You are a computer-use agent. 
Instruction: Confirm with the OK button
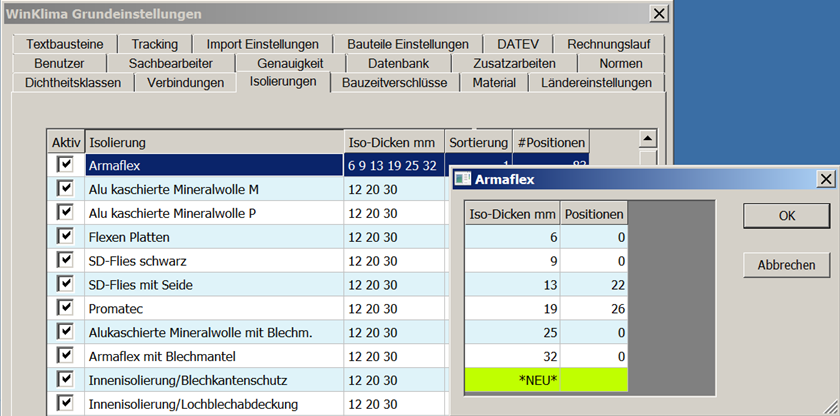click(x=786, y=216)
